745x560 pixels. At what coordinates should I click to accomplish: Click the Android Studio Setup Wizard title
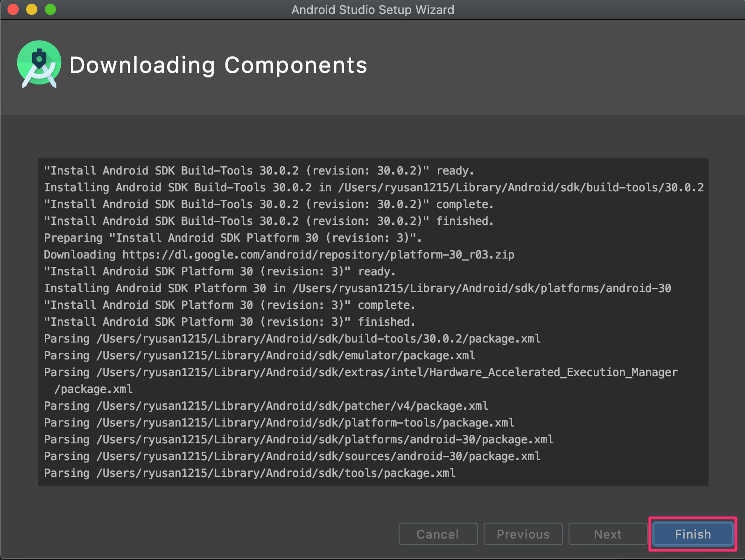pos(372,9)
